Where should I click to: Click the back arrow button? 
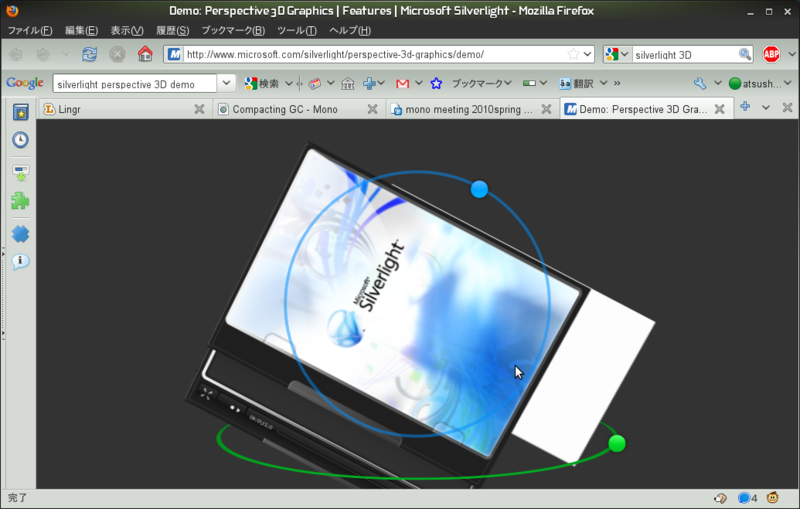(16, 54)
